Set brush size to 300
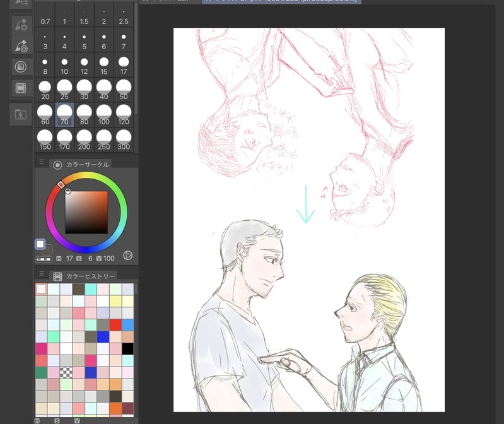The image size is (504, 424). point(124,140)
